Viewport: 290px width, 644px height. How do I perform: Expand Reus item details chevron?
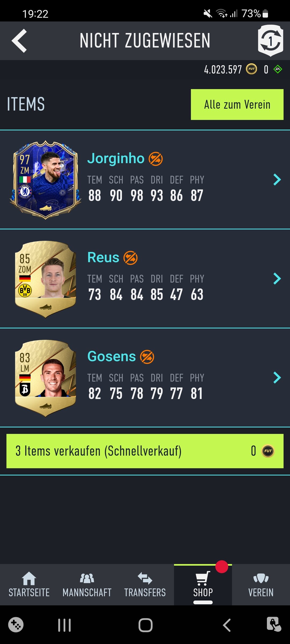277,279
